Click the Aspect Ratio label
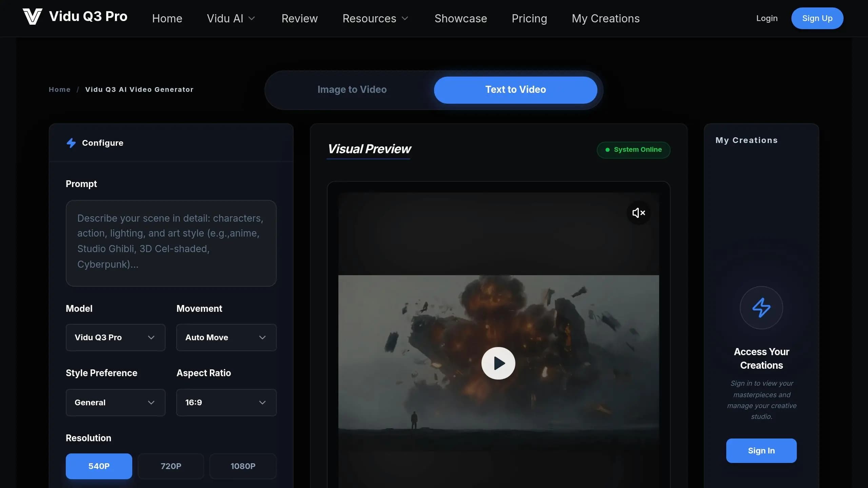This screenshot has width=868, height=488. coord(204,373)
